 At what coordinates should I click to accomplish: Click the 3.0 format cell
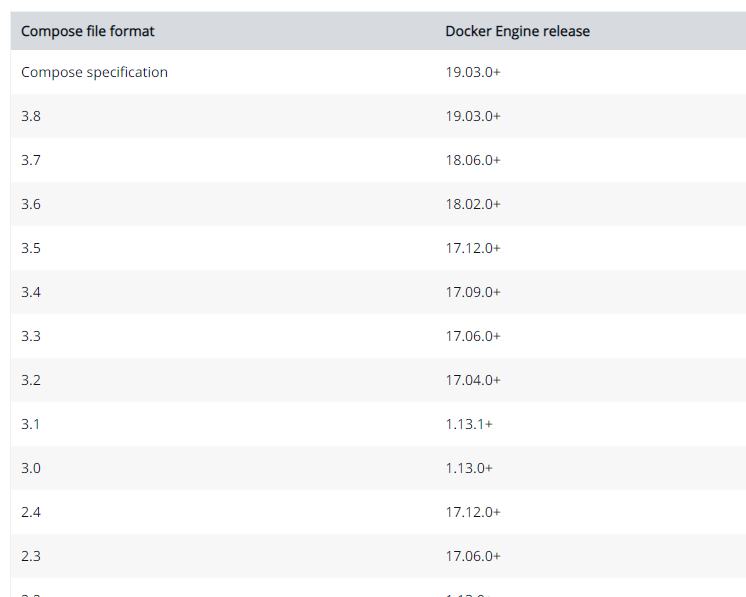31,468
